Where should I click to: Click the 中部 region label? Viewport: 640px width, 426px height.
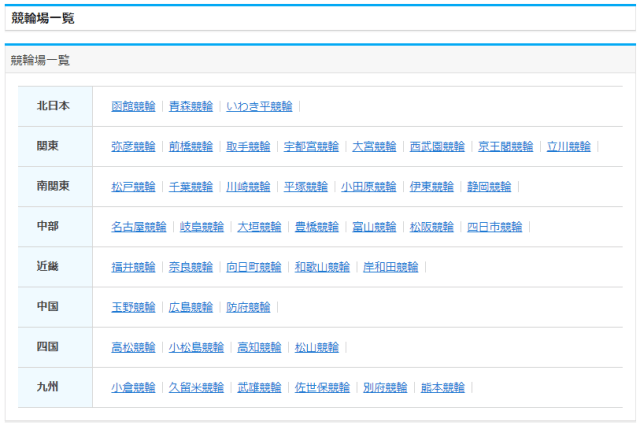[x=48, y=226]
